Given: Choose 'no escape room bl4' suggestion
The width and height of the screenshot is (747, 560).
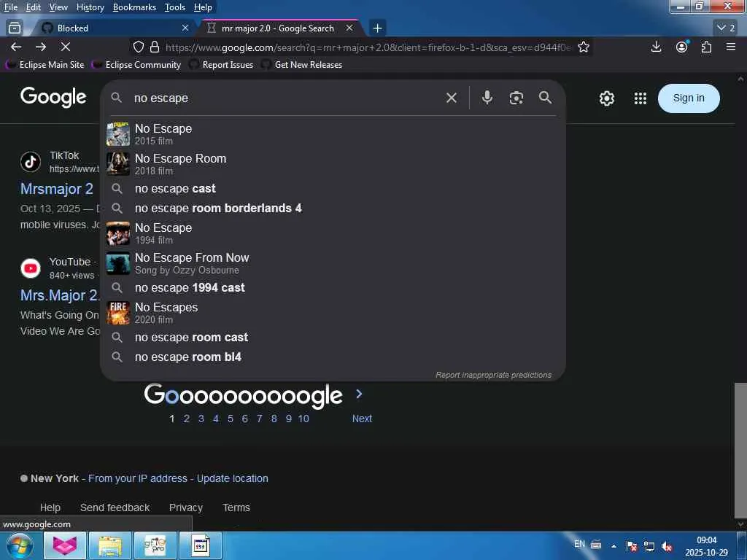Looking at the screenshot, I should pos(333,357).
